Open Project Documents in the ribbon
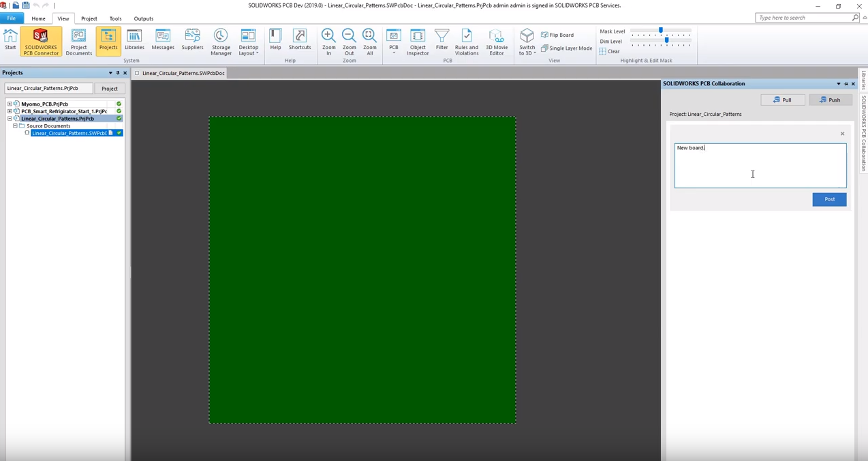This screenshot has height=461, width=868. click(x=78, y=42)
